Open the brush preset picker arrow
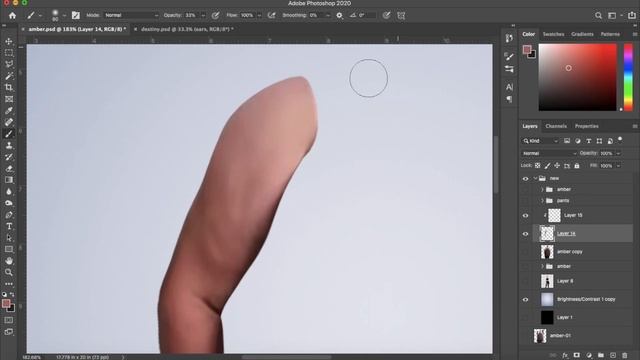640x360 pixels. (64, 16)
